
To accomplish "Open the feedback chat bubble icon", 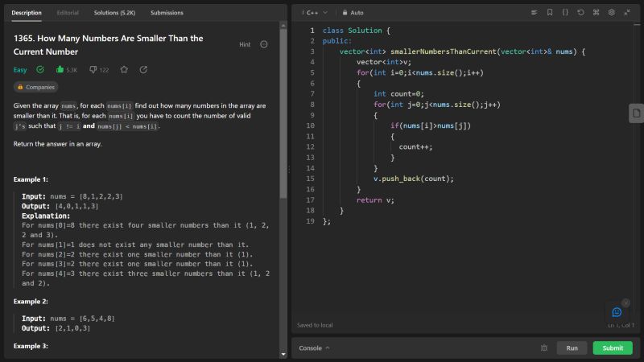I will pyautogui.click(x=617, y=312).
